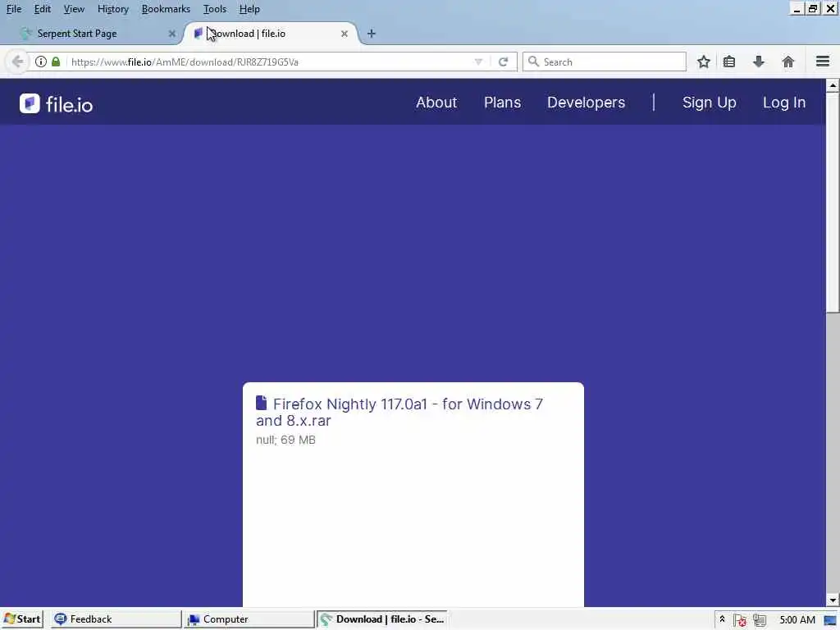The height and width of the screenshot is (630, 840).
Task: Open the About page link
Action: (x=436, y=103)
